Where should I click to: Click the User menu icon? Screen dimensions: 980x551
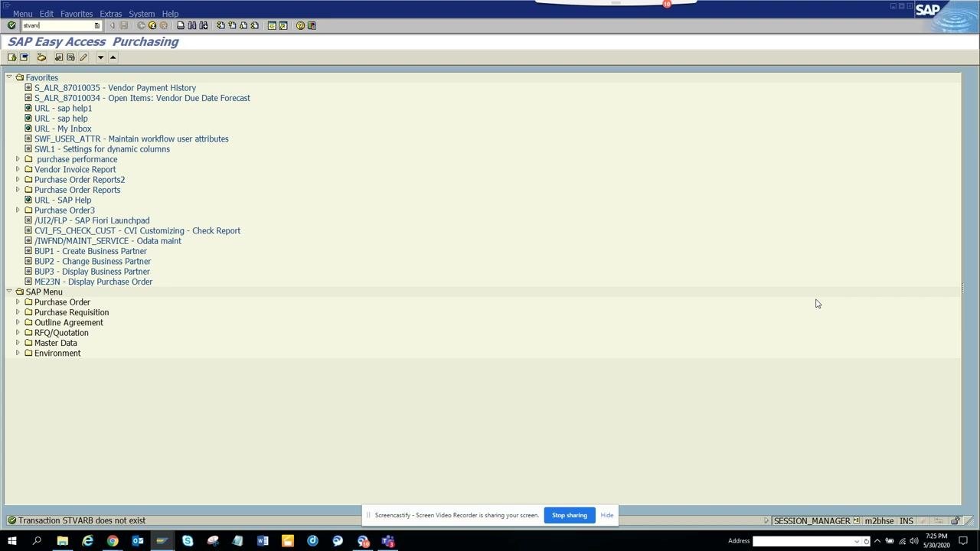[x=12, y=57]
